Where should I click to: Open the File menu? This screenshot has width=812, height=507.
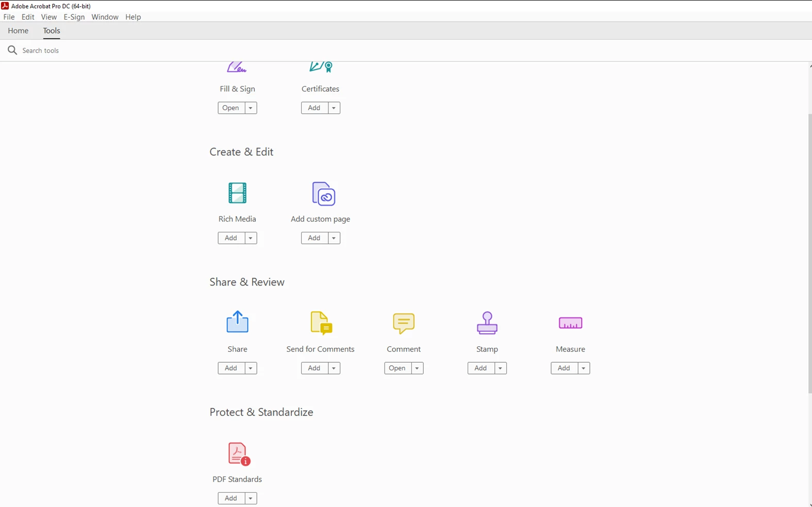9,17
